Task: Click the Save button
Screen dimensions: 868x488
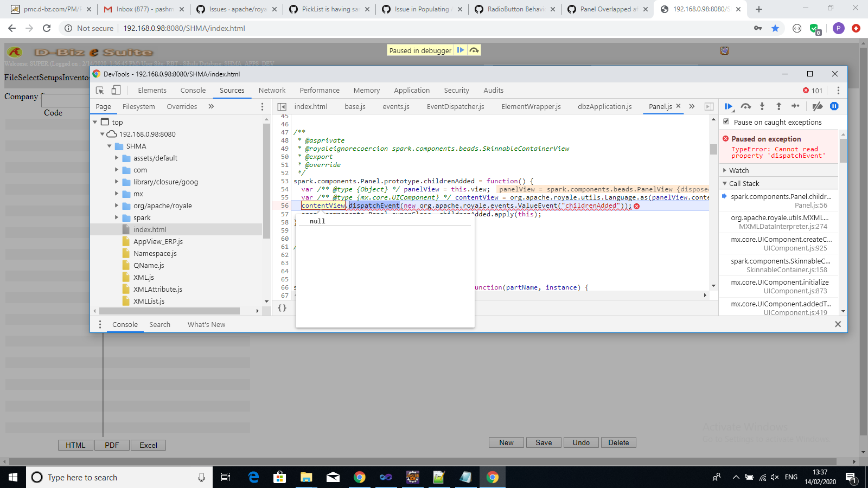Action: point(544,442)
